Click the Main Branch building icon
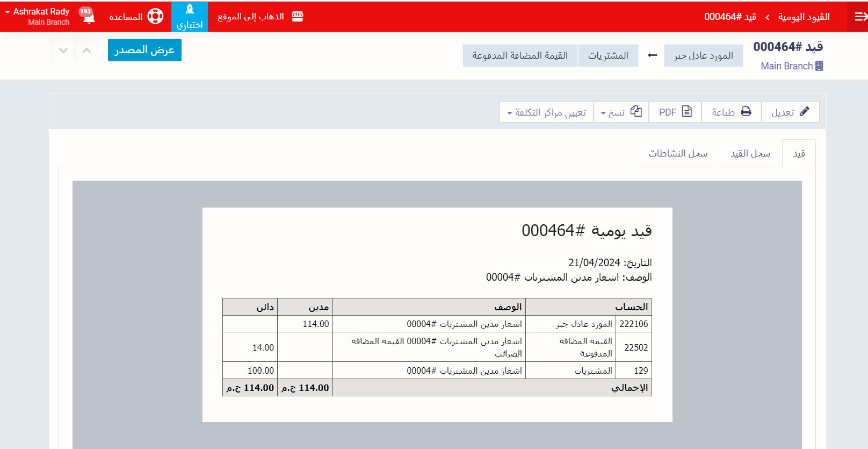The height and width of the screenshot is (449, 868). pos(819,66)
